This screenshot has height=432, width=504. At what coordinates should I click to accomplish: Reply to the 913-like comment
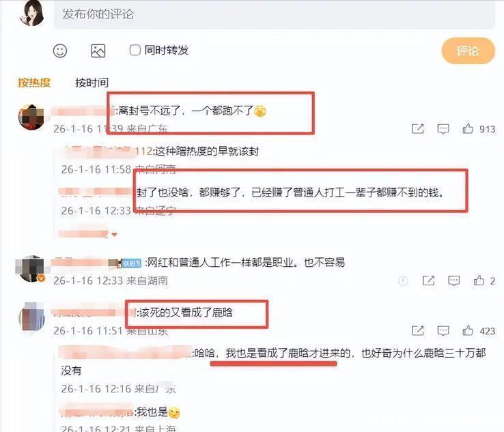pos(443,129)
